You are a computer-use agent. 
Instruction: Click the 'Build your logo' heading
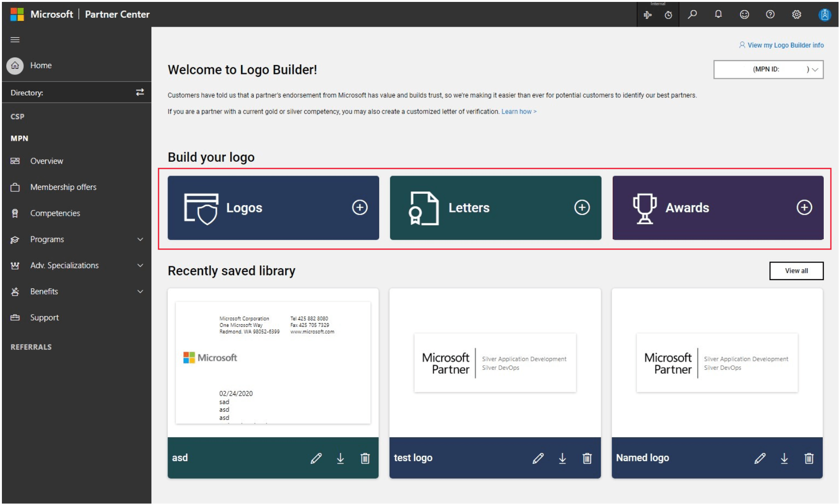click(211, 157)
